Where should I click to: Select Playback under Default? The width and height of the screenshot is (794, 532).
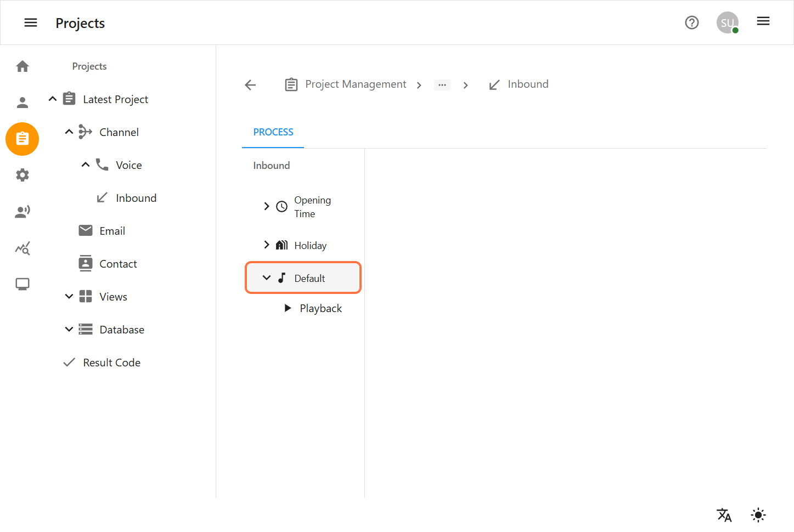point(320,308)
